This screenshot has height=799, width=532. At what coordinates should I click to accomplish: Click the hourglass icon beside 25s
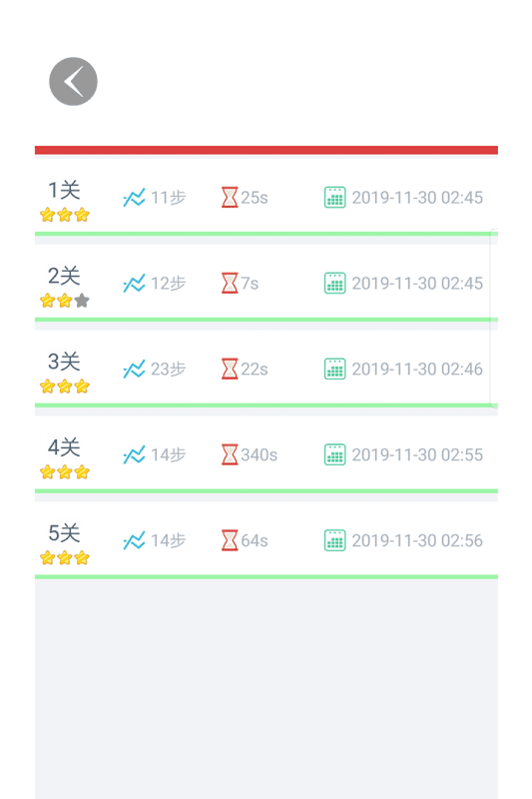[x=230, y=198]
